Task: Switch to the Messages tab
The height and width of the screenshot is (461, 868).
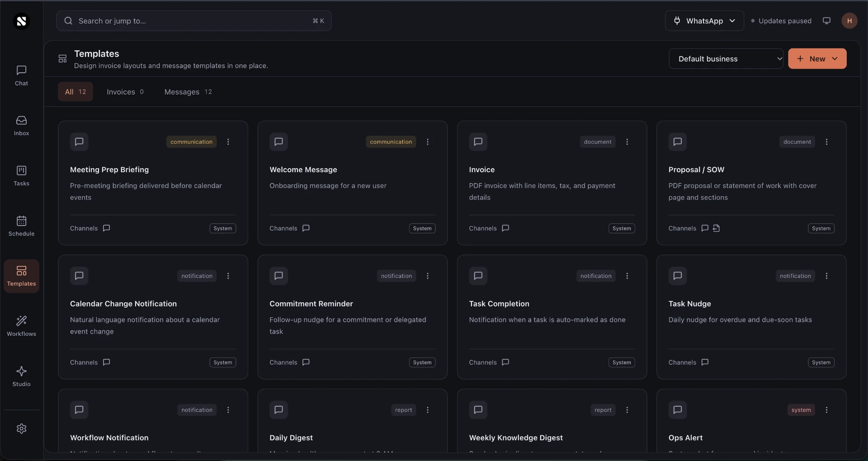Action: coord(188,92)
